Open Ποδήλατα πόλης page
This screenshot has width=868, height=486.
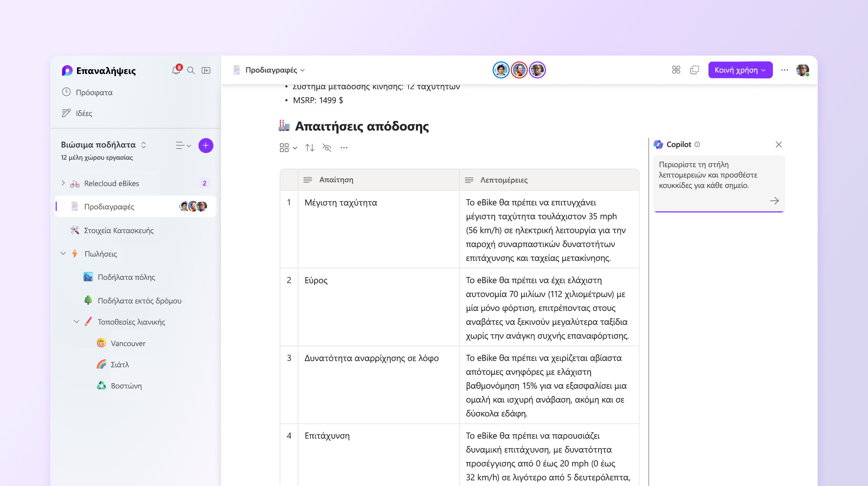coord(126,277)
